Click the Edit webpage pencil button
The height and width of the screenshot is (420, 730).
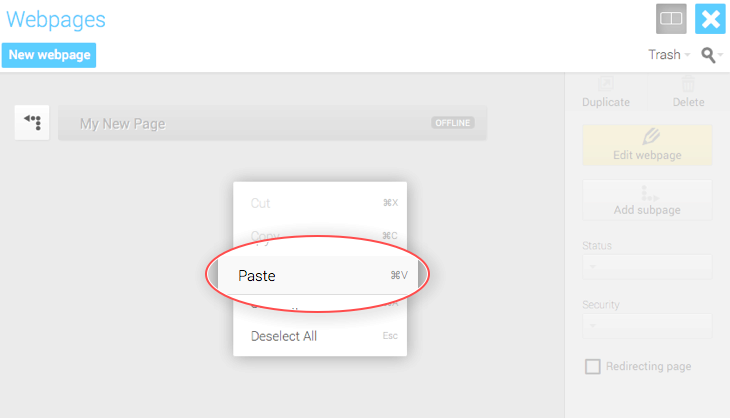(x=647, y=145)
